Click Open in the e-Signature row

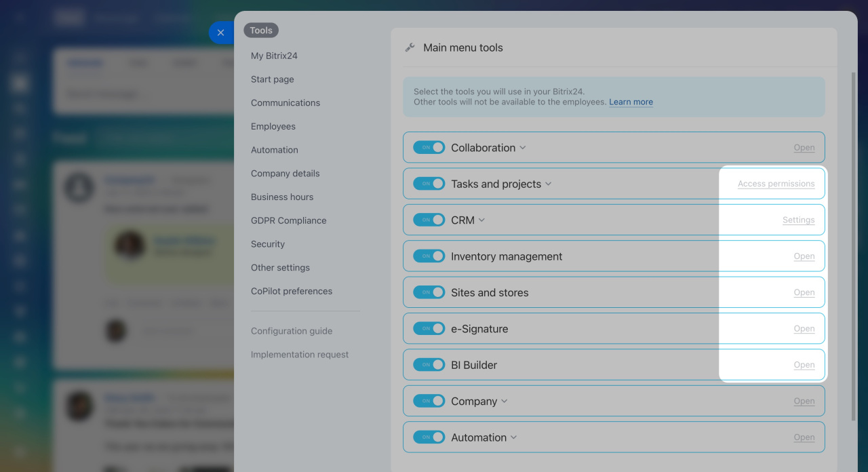pyautogui.click(x=804, y=329)
